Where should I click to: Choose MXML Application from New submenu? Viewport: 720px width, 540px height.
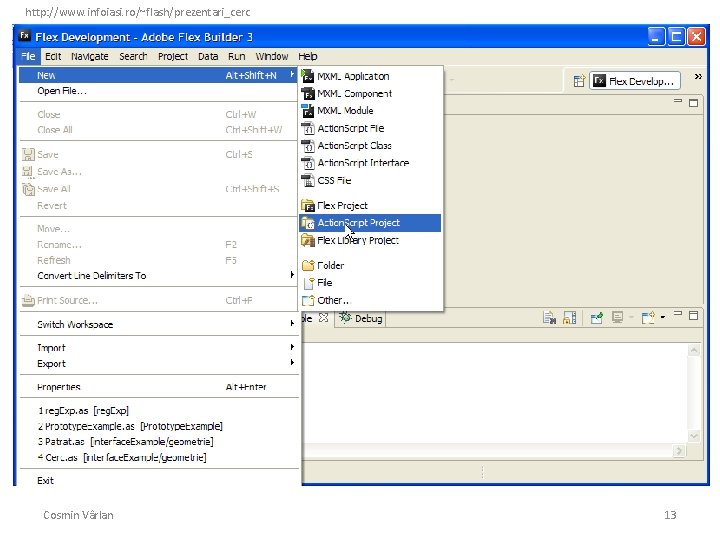(x=370, y=76)
